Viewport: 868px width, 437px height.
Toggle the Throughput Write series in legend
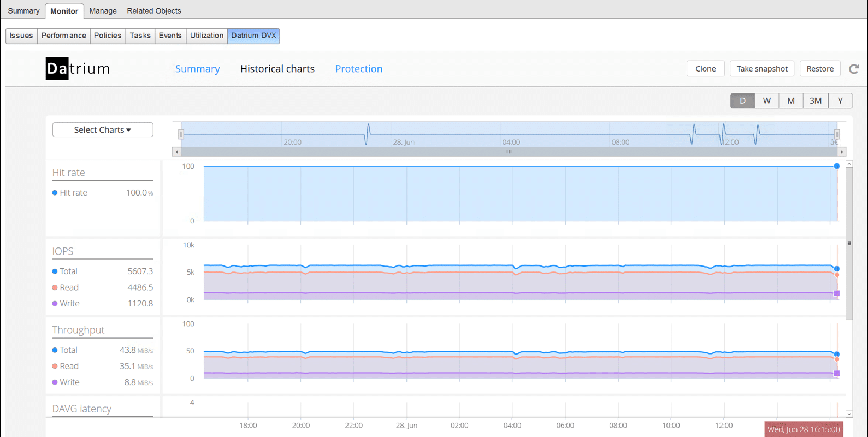pyautogui.click(x=66, y=382)
